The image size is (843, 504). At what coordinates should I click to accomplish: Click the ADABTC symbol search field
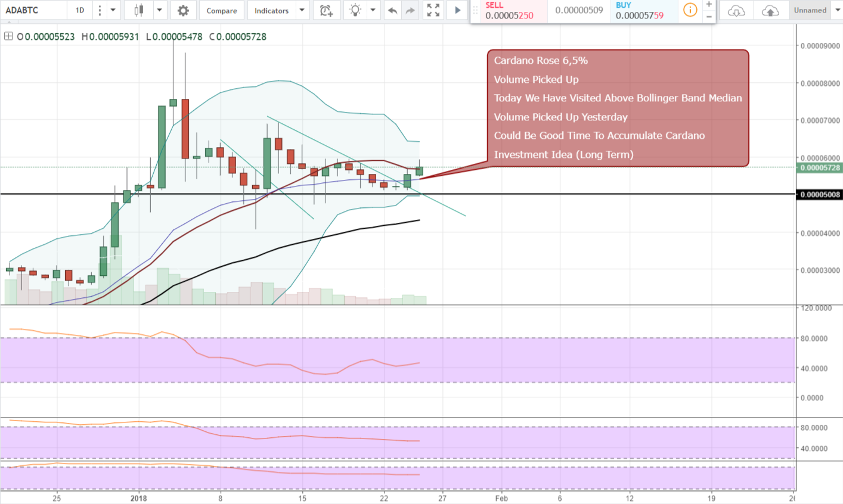(x=33, y=10)
